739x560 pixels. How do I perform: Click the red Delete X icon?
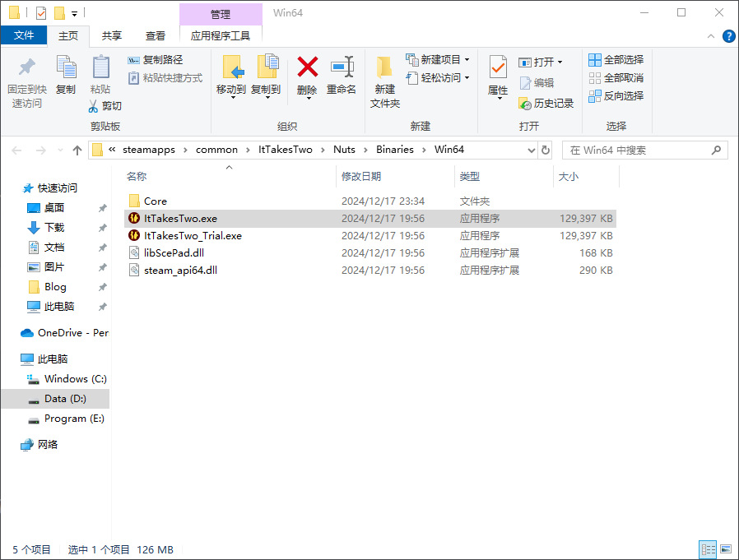tap(307, 67)
